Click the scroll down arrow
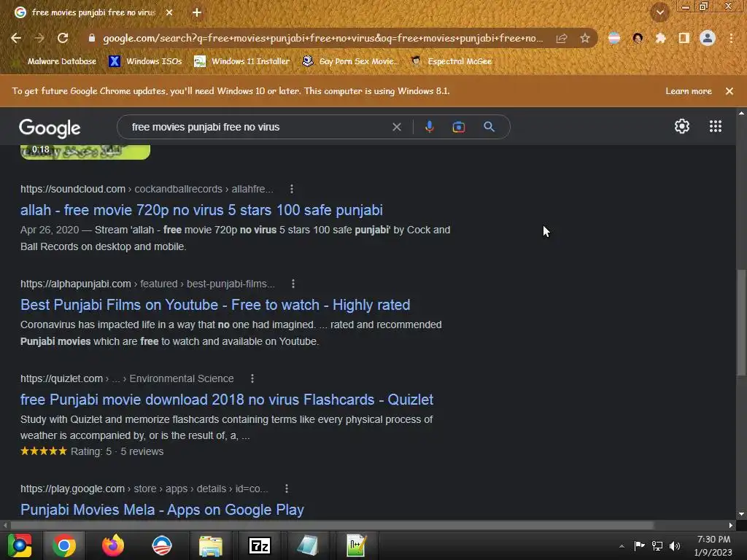 741,514
